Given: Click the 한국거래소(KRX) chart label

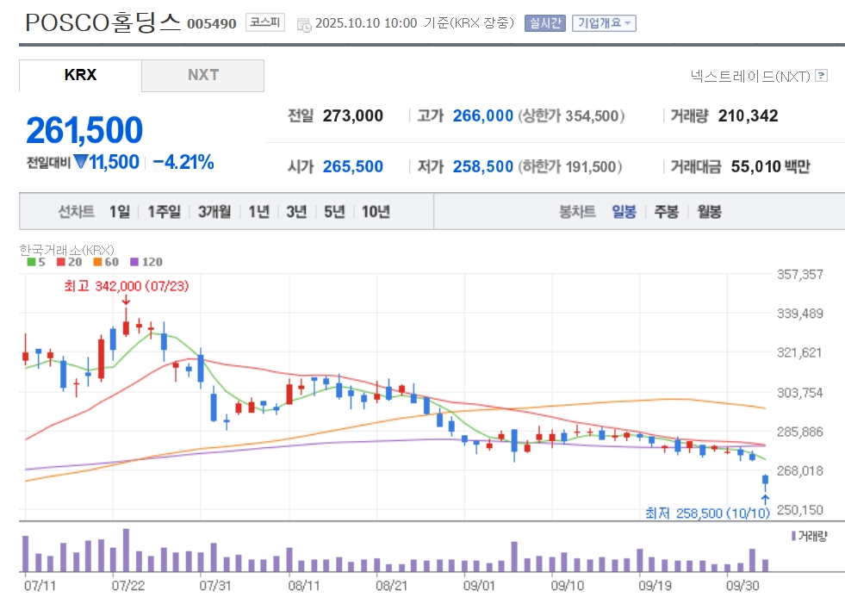Looking at the screenshot, I should (x=67, y=250).
